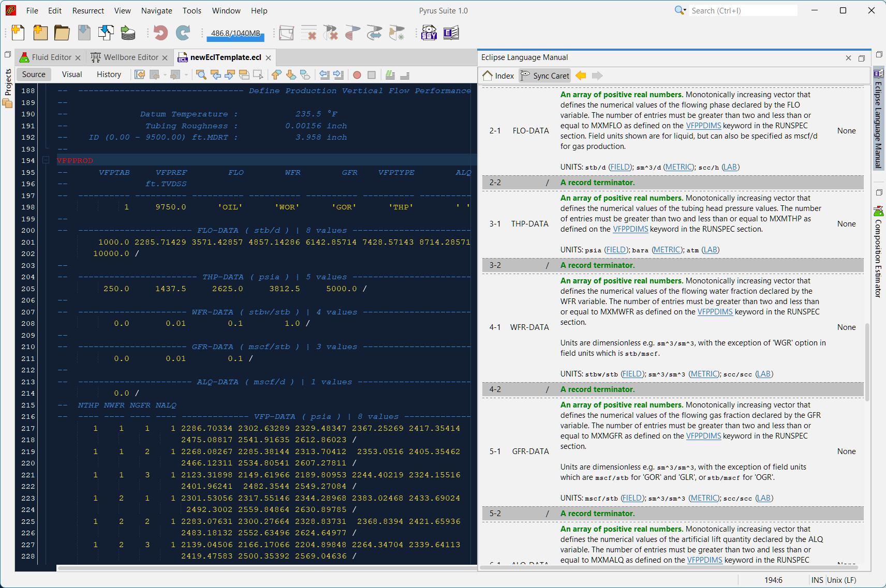Click the magnifier Find Selection icon

[x=201, y=75]
